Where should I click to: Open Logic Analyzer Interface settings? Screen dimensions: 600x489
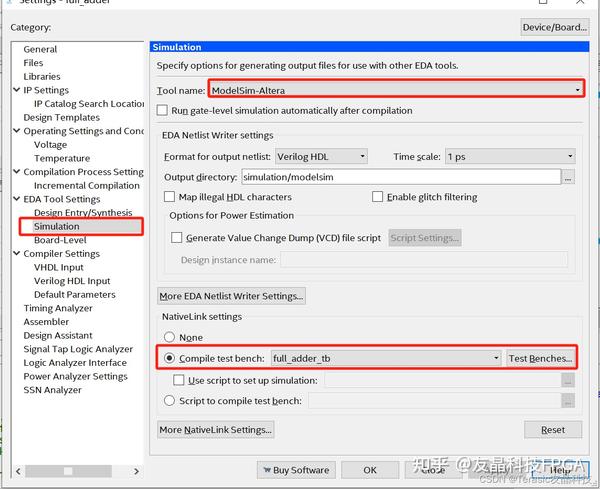click(x=75, y=363)
